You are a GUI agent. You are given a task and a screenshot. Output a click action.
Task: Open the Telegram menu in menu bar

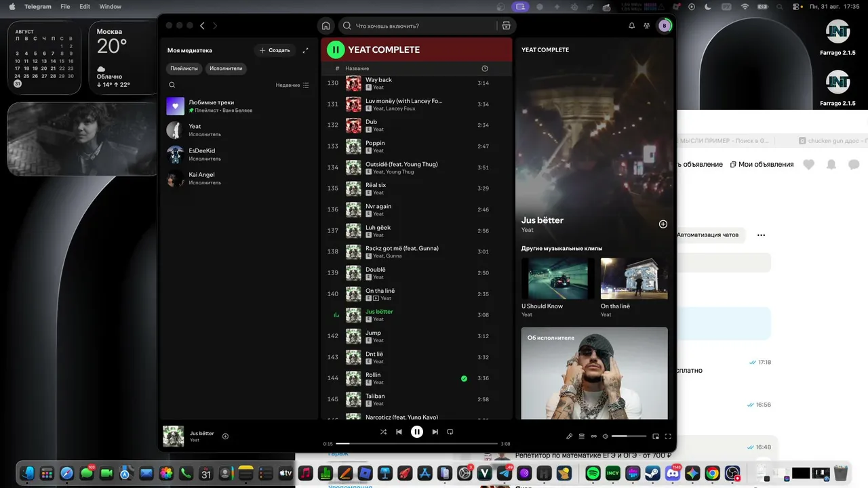[37, 7]
